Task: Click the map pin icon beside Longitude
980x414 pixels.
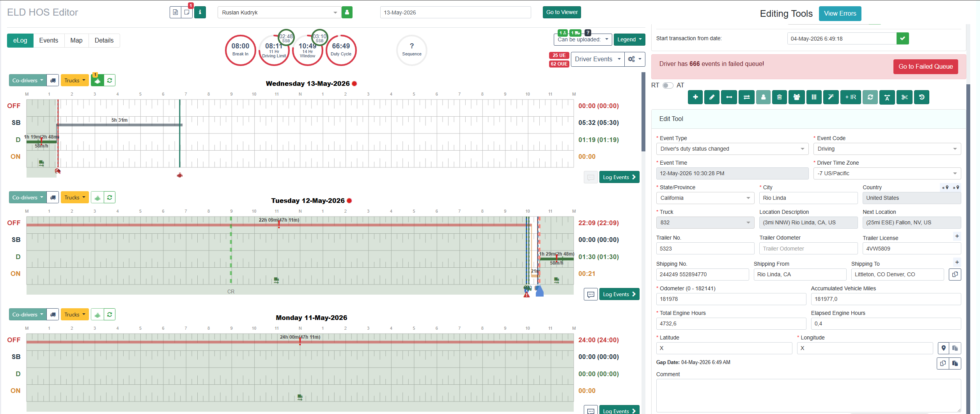Action: [943, 348]
